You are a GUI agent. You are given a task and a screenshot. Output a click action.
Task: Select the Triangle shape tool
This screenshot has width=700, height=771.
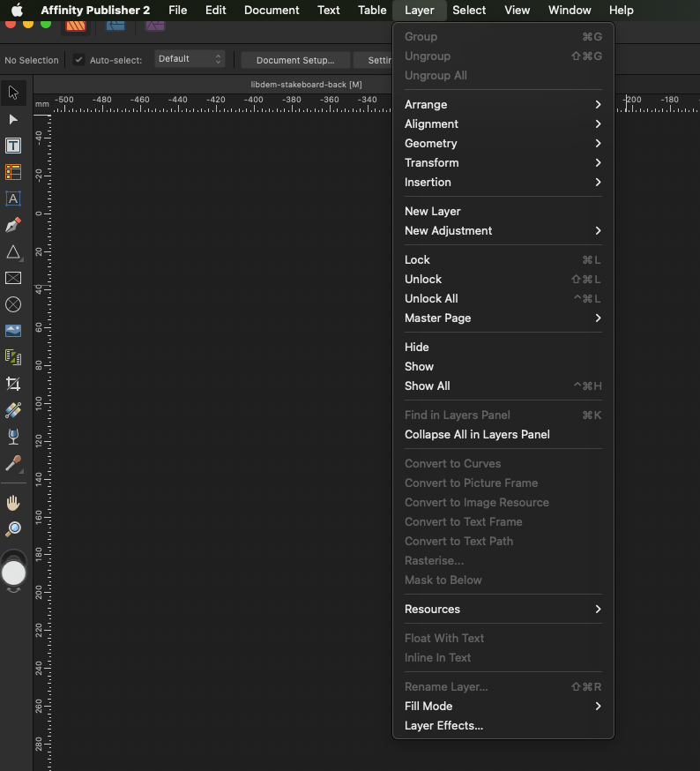(x=13, y=251)
